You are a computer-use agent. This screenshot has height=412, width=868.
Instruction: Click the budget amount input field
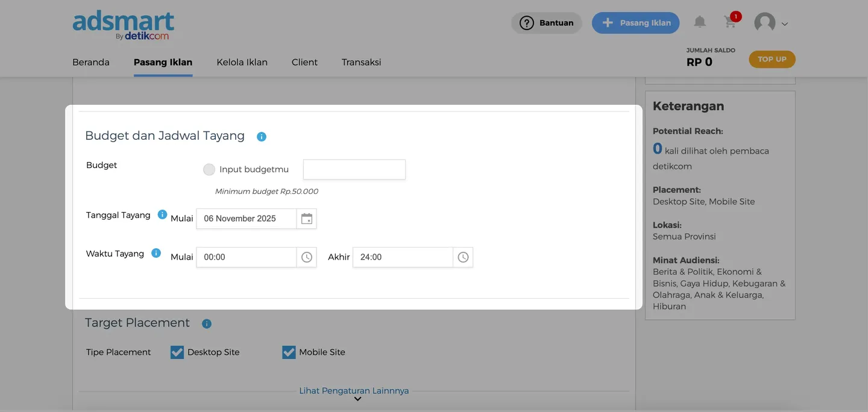tap(354, 170)
